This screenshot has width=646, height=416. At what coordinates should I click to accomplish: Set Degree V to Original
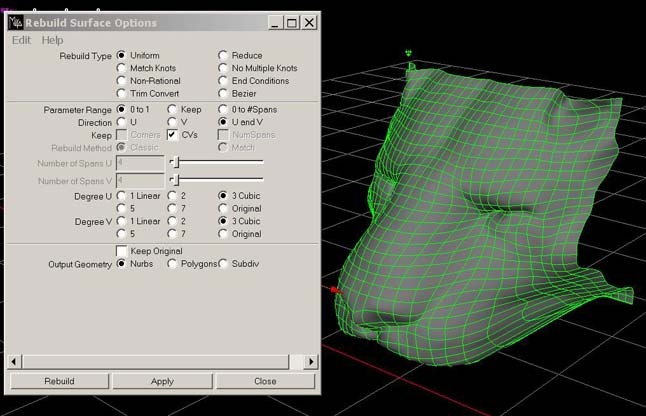pyautogui.click(x=223, y=234)
